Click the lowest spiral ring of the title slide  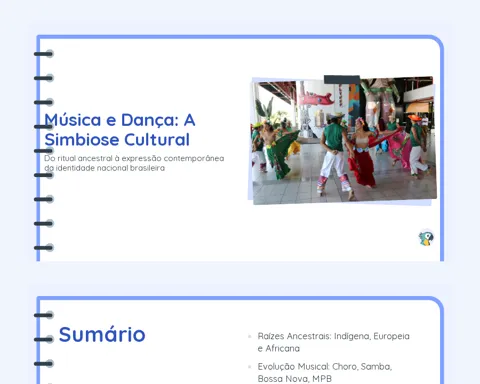44,248
